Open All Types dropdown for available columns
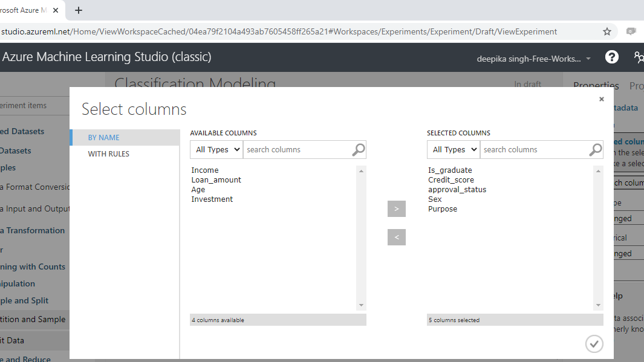The width and height of the screenshot is (644, 362). point(216,150)
